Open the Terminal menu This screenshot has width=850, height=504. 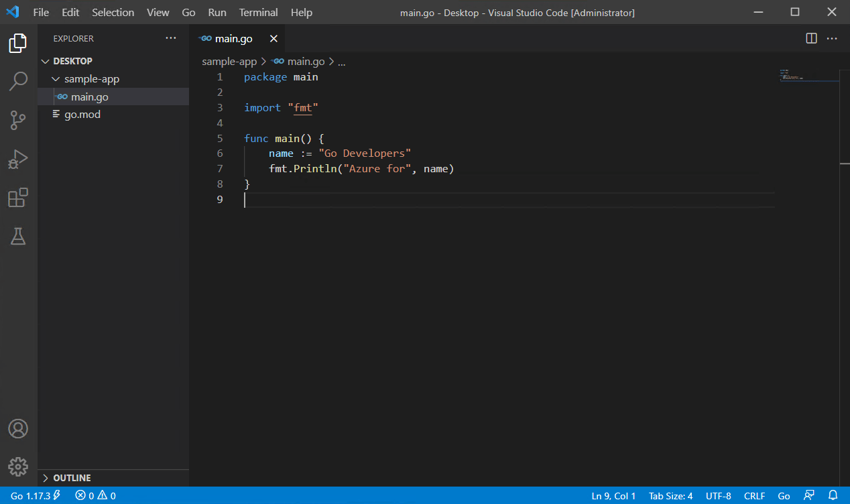click(x=258, y=12)
